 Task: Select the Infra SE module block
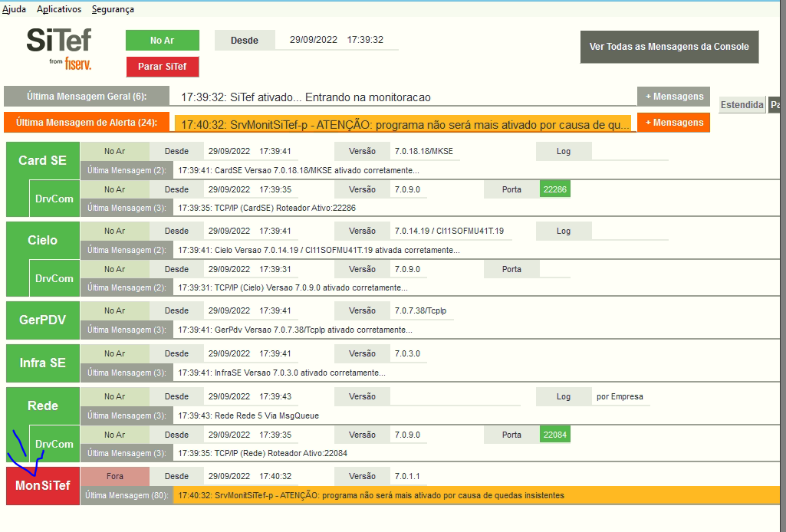pos(43,363)
